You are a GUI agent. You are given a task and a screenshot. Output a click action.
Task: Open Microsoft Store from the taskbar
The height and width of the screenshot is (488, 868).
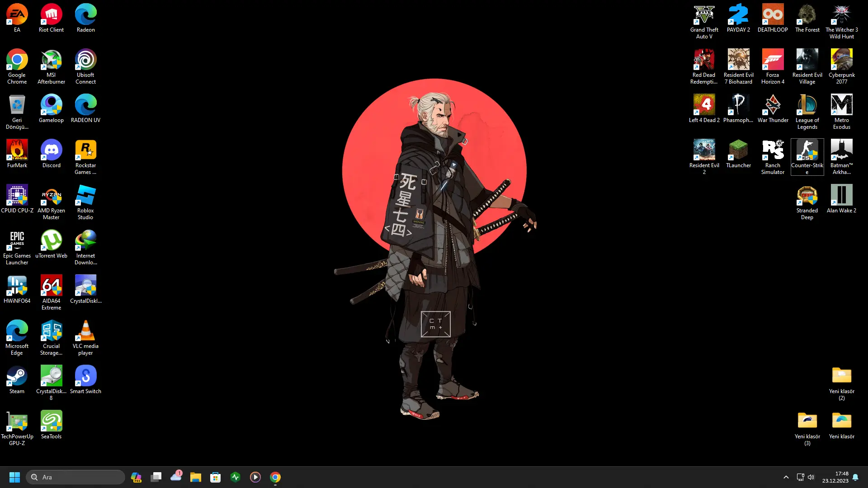(x=216, y=477)
